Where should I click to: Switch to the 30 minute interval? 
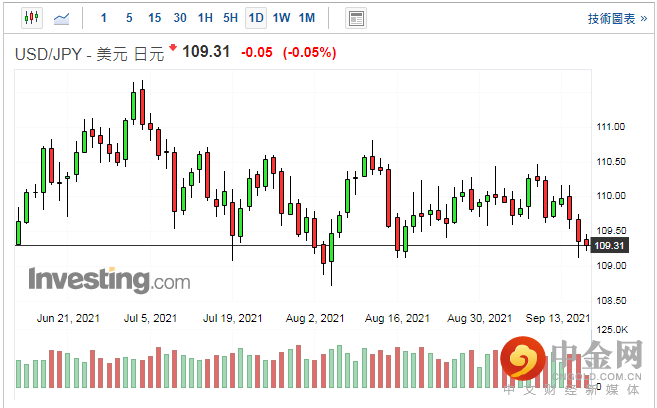pos(180,18)
